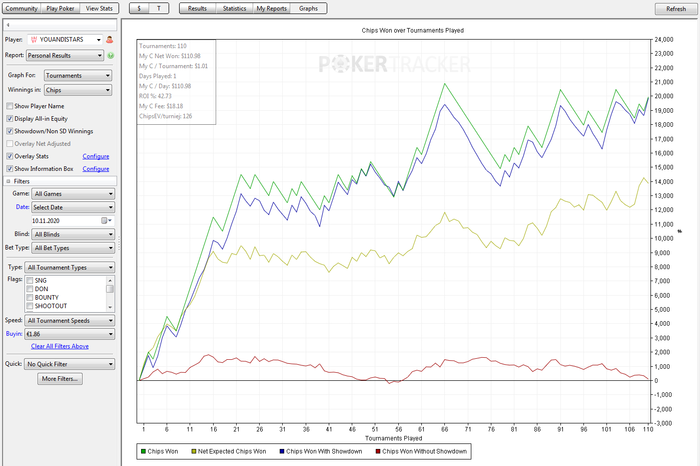The height and width of the screenshot is (466, 700).
Task: Click the player profile icon beside YOUANDISTARS
Action: 109,40
